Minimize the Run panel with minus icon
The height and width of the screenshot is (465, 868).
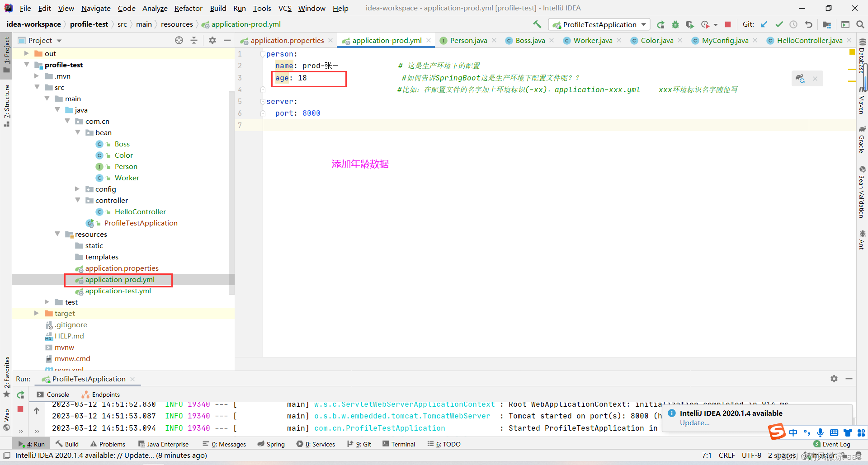pyautogui.click(x=849, y=379)
